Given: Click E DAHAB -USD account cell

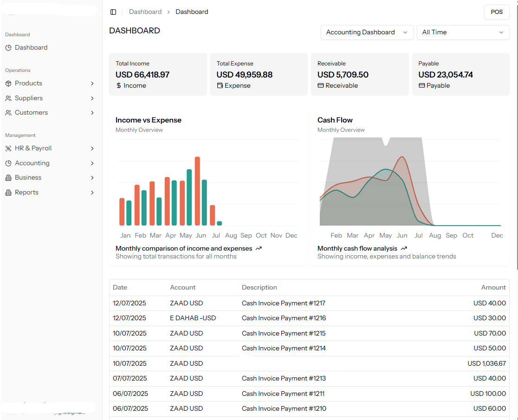Looking at the screenshot, I should click(x=193, y=318).
